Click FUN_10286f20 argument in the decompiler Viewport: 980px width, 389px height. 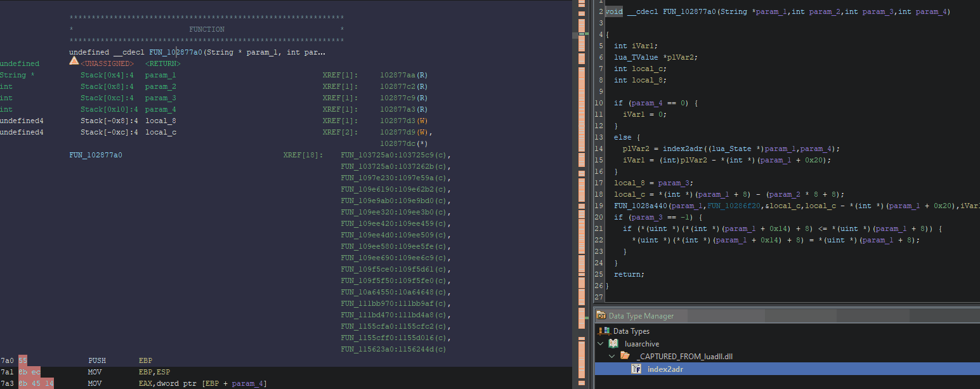(x=734, y=206)
